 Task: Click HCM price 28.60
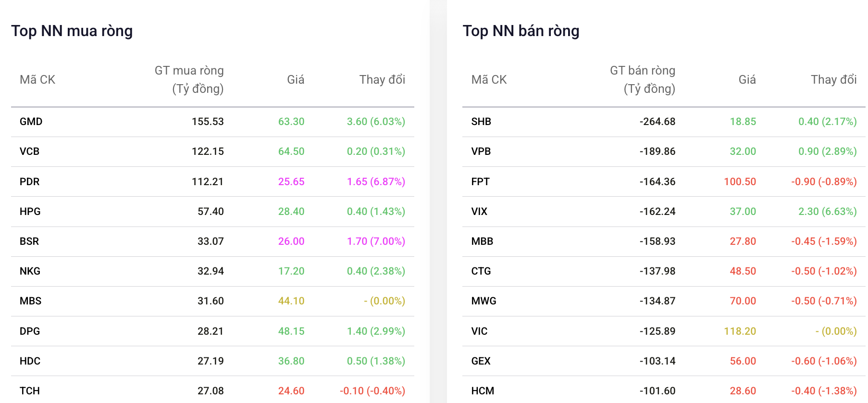coord(743,391)
